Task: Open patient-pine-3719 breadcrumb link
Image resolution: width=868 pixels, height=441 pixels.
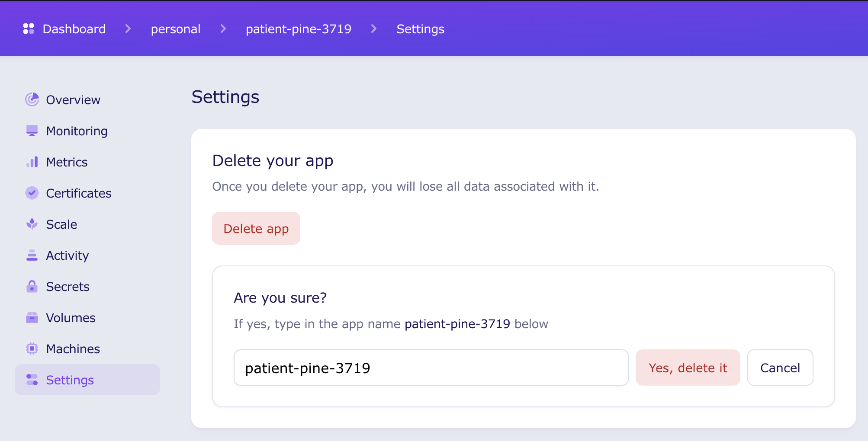Action: (299, 29)
